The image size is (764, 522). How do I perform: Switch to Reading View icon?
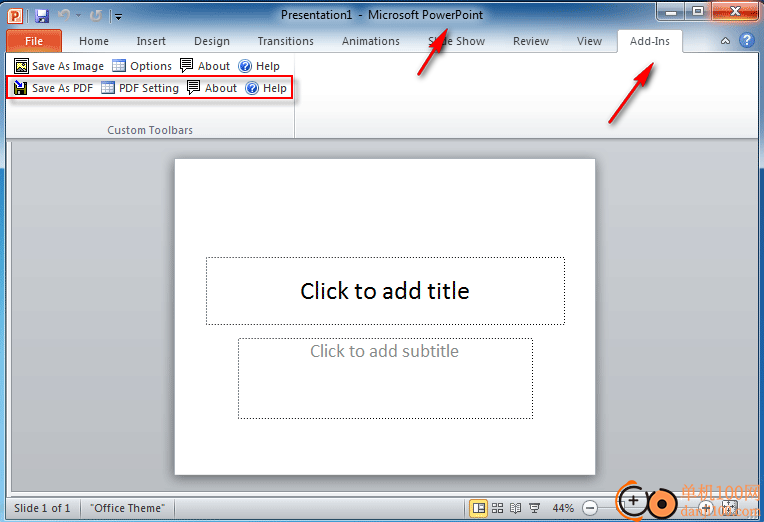(516, 508)
